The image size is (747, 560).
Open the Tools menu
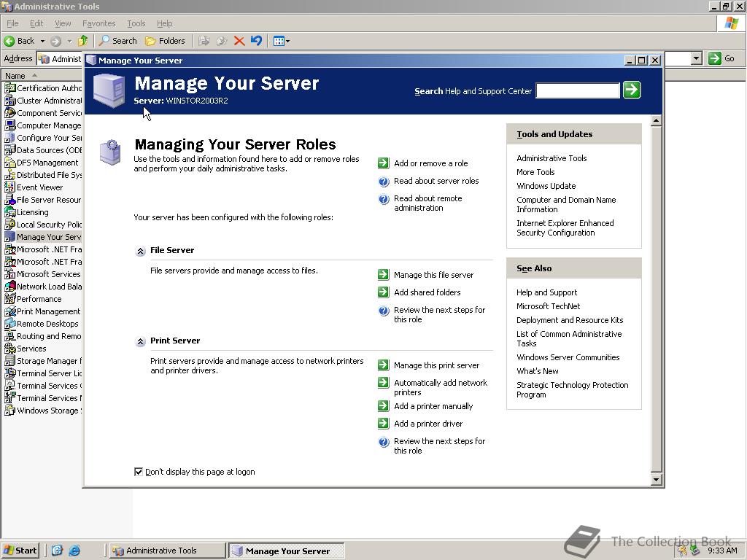(x=136, y=23)
